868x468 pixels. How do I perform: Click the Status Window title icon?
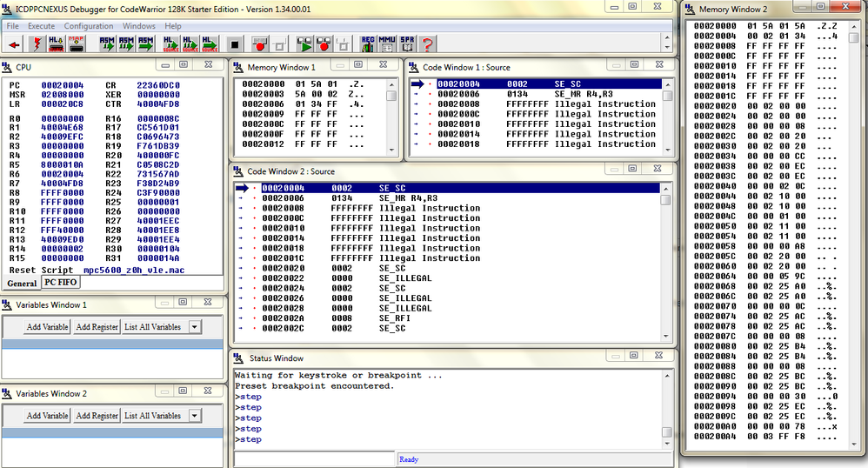pyautogui.click(x=238, y=358)
